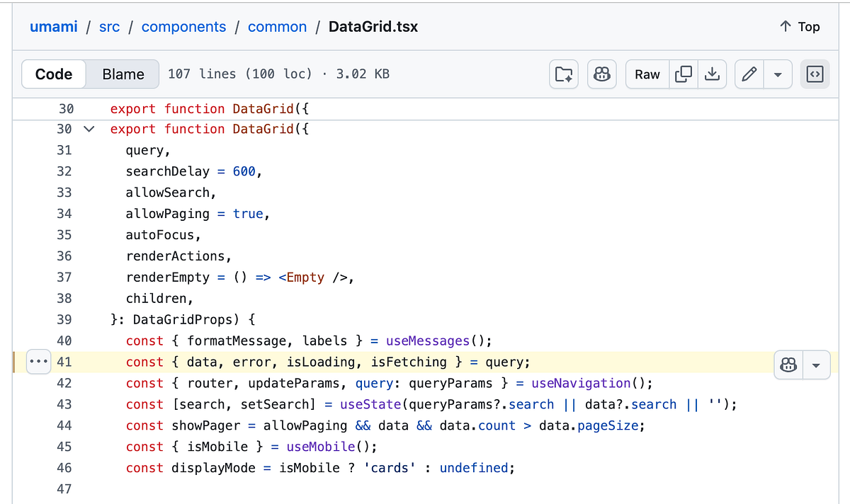Switch to the Code tab
The height and width of the screenshot is (504, 850).
(54, 74)
